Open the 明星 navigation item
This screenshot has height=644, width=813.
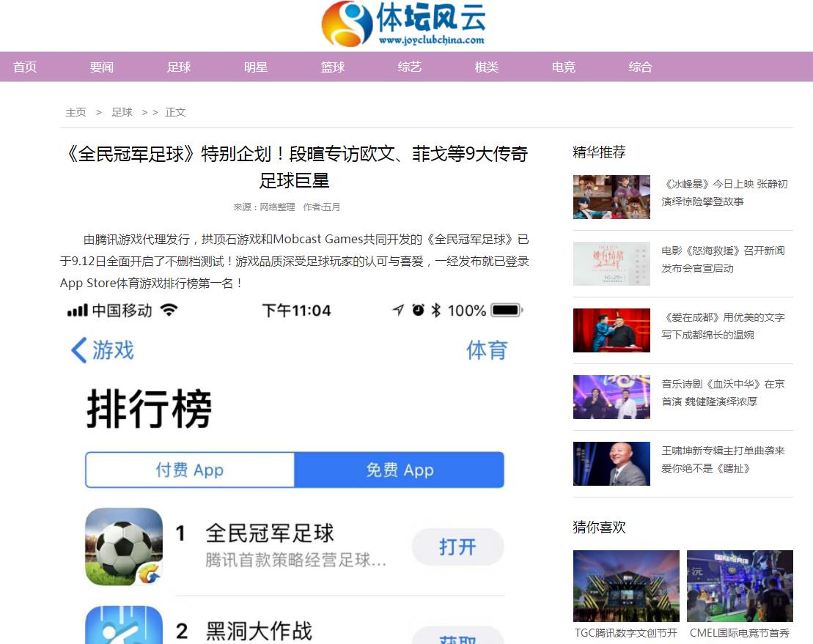click(256, 67)
